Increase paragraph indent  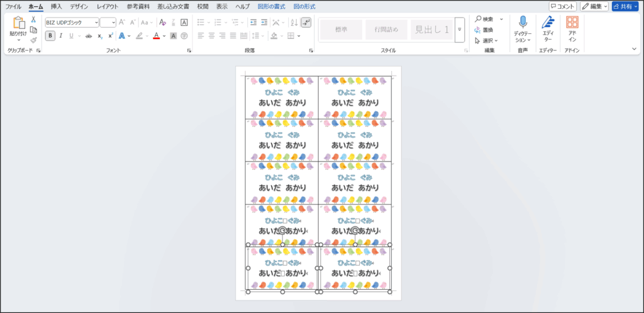(264, 23)
